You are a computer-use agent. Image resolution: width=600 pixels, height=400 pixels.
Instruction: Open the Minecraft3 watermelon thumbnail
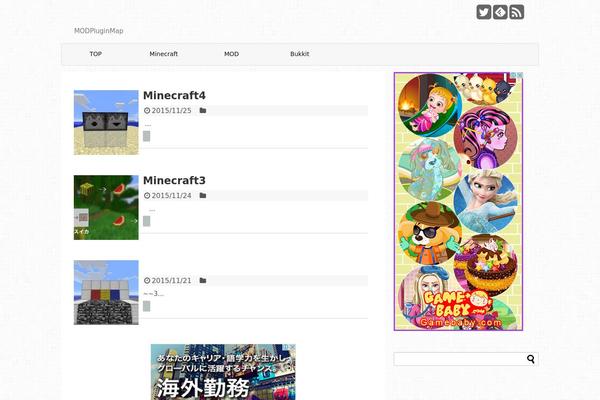(106, 207)
